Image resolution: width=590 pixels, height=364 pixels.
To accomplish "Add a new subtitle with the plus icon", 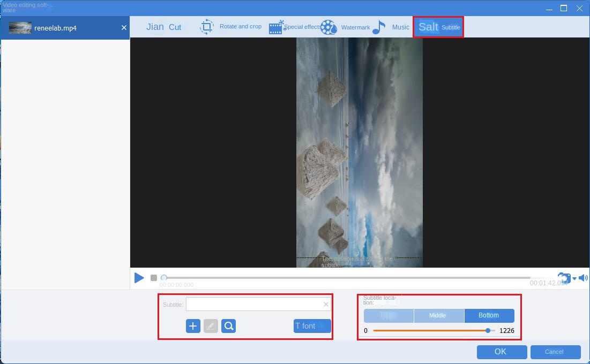I will pyautogui.click(x=193, y=325).
